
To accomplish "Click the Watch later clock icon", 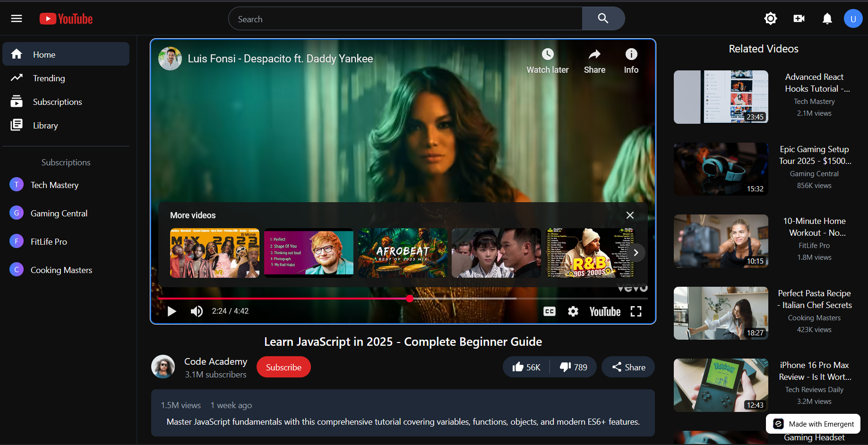I will point(548,54).
